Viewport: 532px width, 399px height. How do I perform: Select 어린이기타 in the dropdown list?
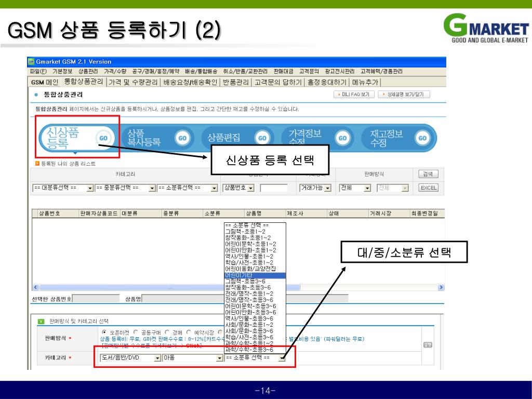click(255, 275)
